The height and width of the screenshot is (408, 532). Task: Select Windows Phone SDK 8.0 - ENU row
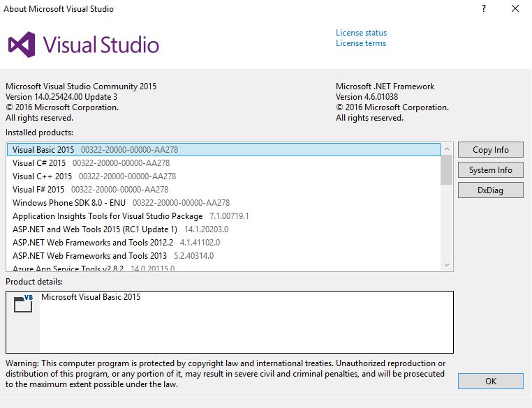click(223, 203)
